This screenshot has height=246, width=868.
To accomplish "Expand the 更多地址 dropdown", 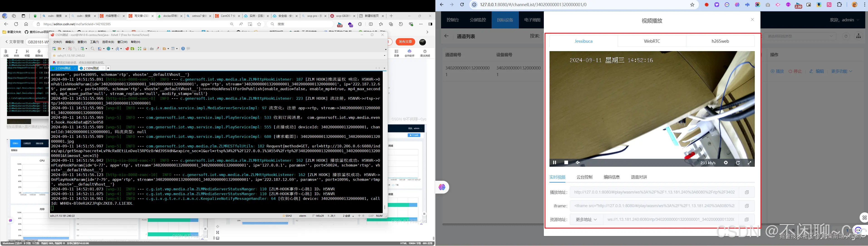I will 586,219.
